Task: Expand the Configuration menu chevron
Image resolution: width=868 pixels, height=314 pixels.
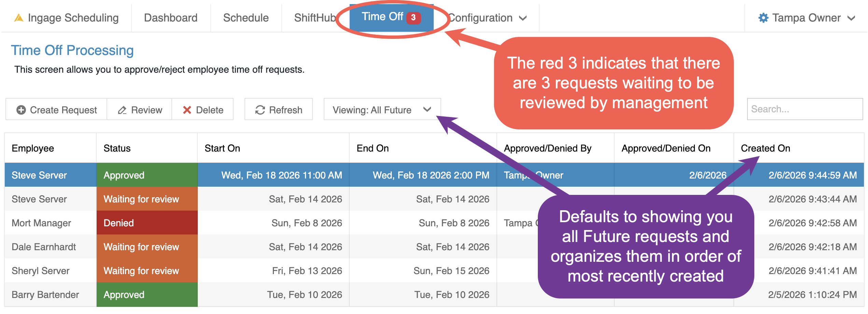Action: tap(523, 18)
